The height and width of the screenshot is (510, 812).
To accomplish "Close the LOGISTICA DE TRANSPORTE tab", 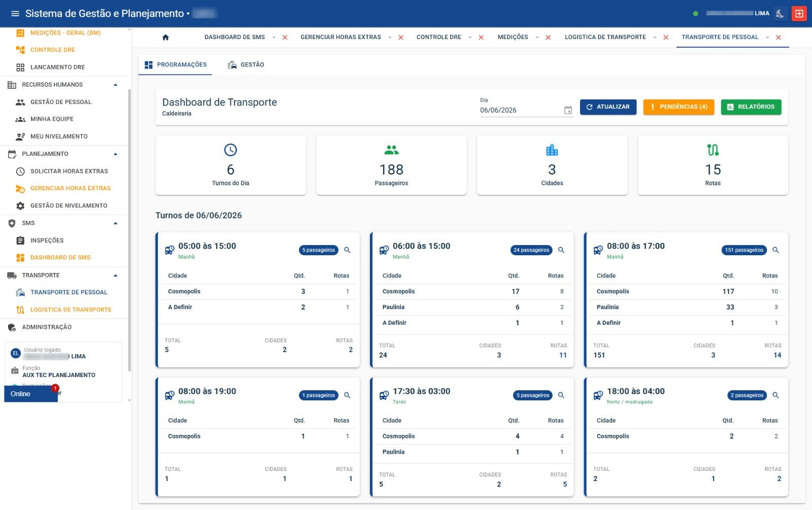I will [666, 38].
